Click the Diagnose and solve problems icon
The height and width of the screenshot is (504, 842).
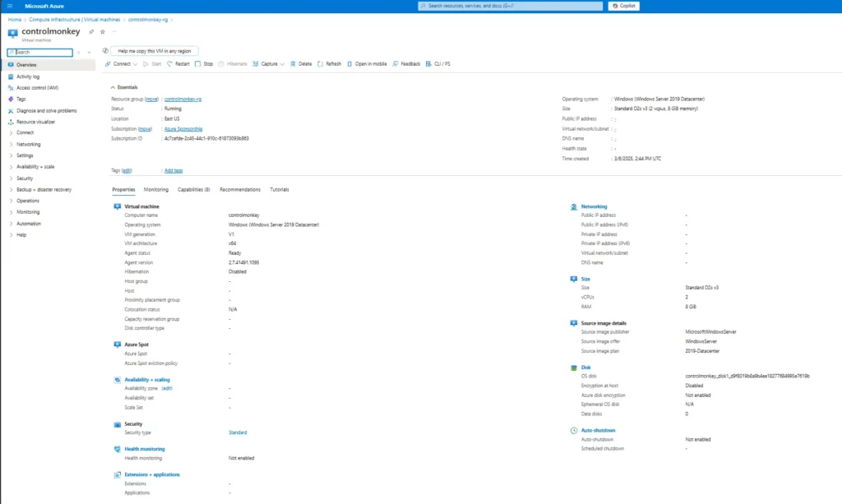pos(11,110)
